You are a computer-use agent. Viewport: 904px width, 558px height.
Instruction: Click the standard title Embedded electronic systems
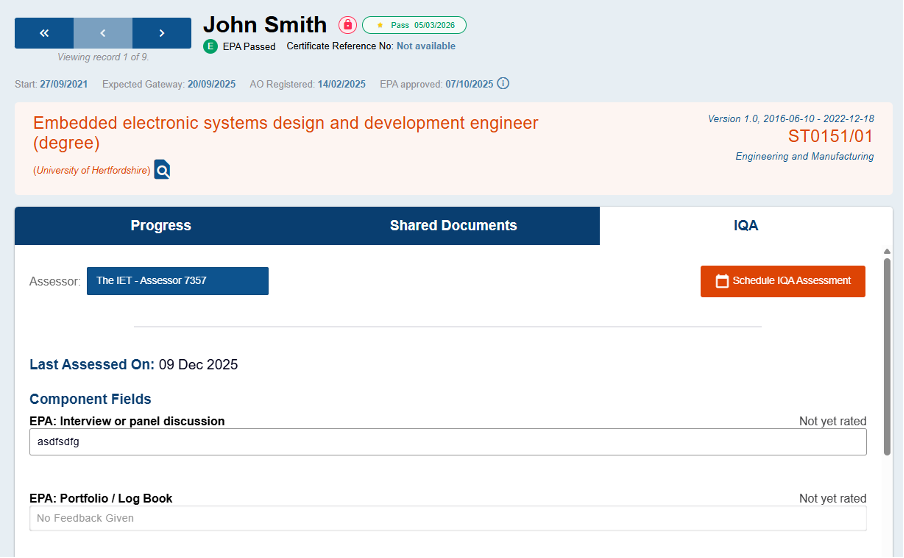[x=286, y=133]
